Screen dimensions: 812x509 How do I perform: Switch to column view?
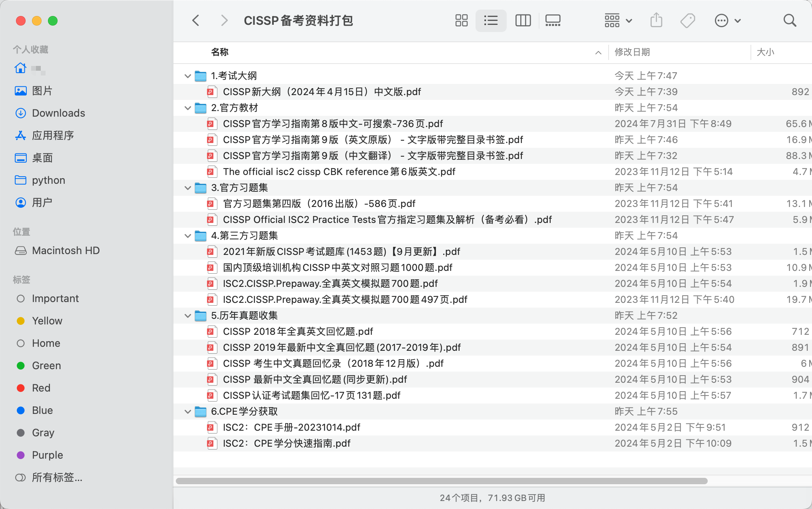[523, 20]
